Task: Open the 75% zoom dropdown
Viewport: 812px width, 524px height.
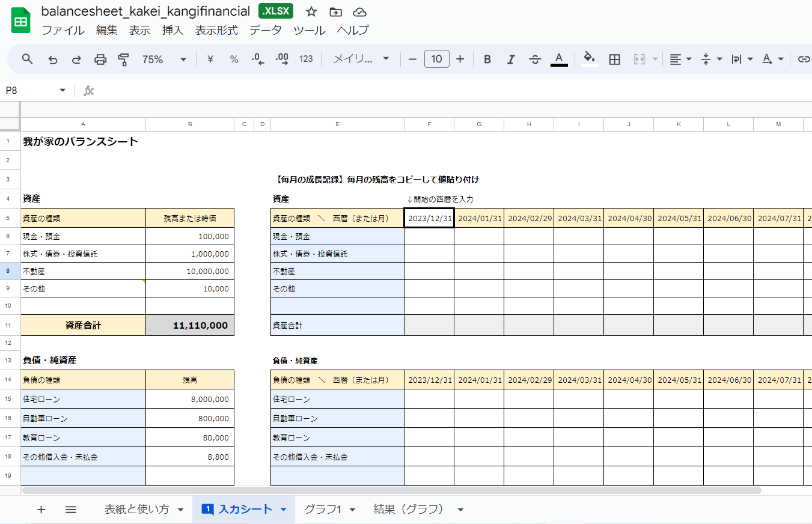Action: click(165, 59)
